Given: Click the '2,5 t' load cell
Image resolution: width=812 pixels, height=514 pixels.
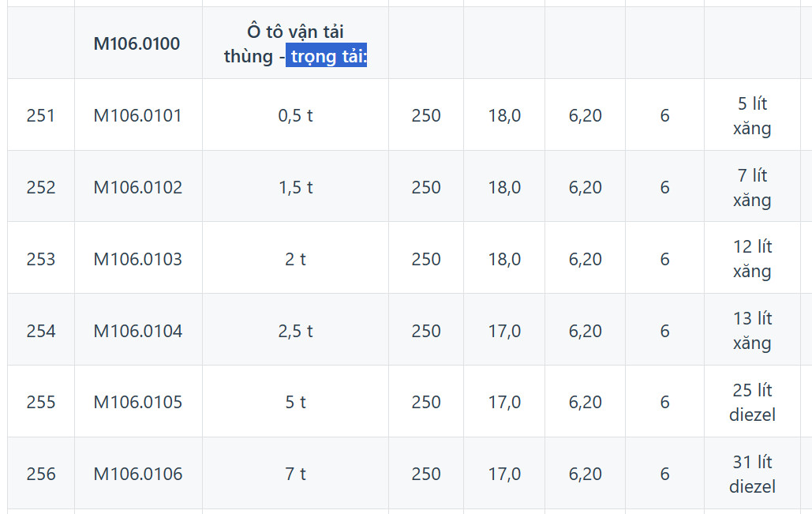Looking at the screenshot, I should (295, 331).
